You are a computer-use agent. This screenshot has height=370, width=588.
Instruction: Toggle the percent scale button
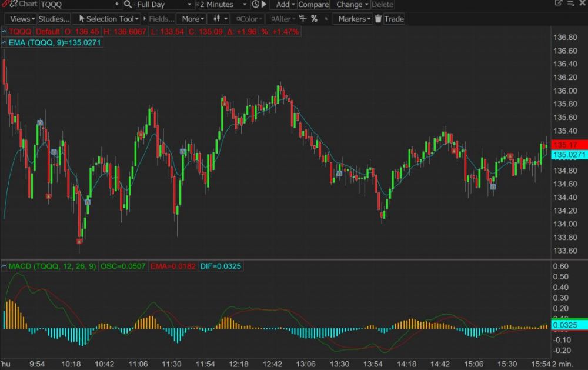[x=315, y=19]
